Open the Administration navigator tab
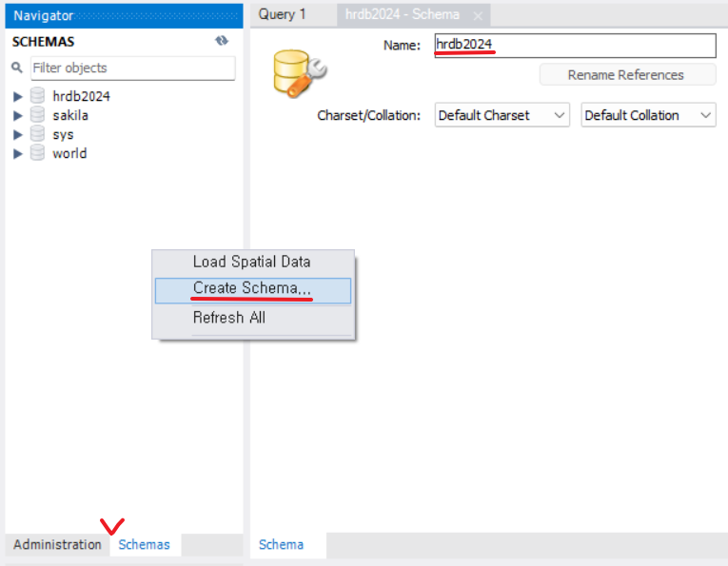 pyautogui.click(x=57, y=544)
